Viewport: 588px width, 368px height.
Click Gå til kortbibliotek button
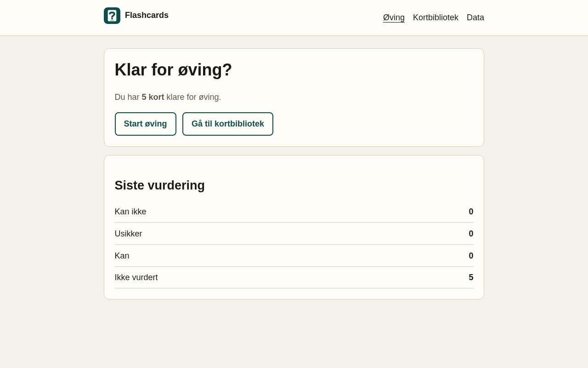point(228,124)
